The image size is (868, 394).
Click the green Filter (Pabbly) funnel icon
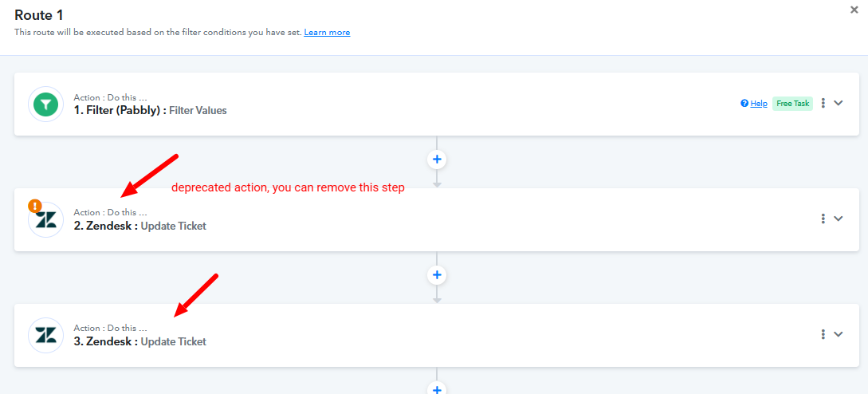[x=46, y=104]
